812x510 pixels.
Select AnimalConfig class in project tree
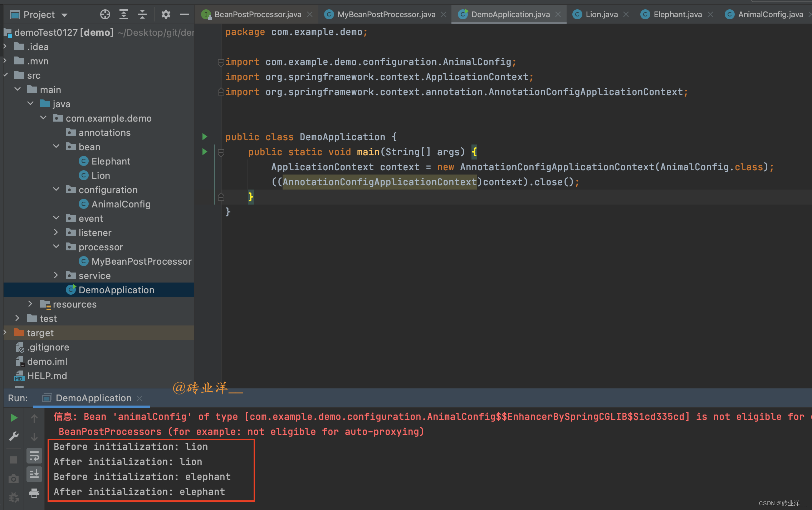pyautogui.click(x=121, y=204)
